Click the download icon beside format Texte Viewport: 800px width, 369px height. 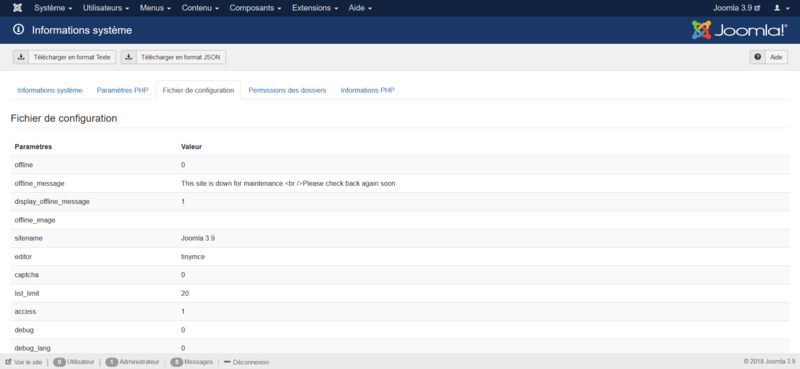tap(21, 57)
